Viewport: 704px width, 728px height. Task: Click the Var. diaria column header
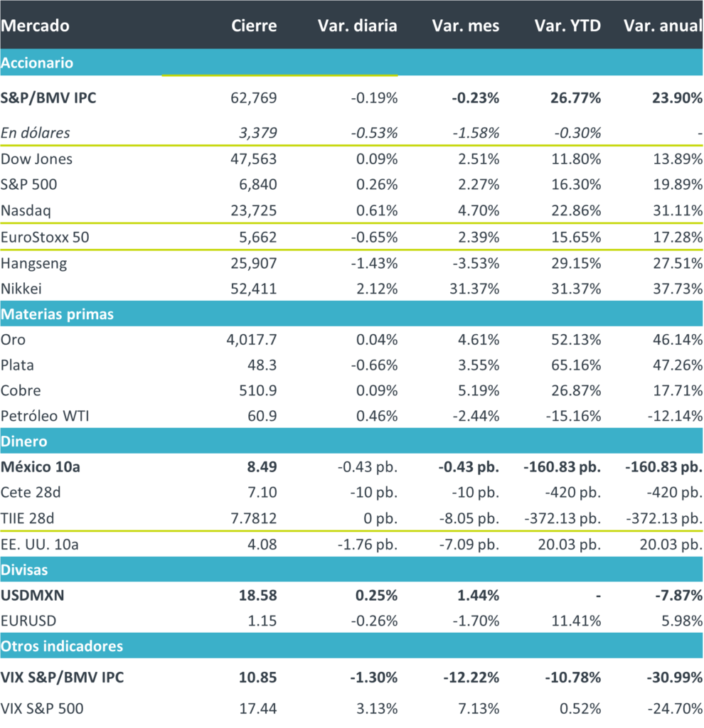pyautogui.click(x=357, y=26)
